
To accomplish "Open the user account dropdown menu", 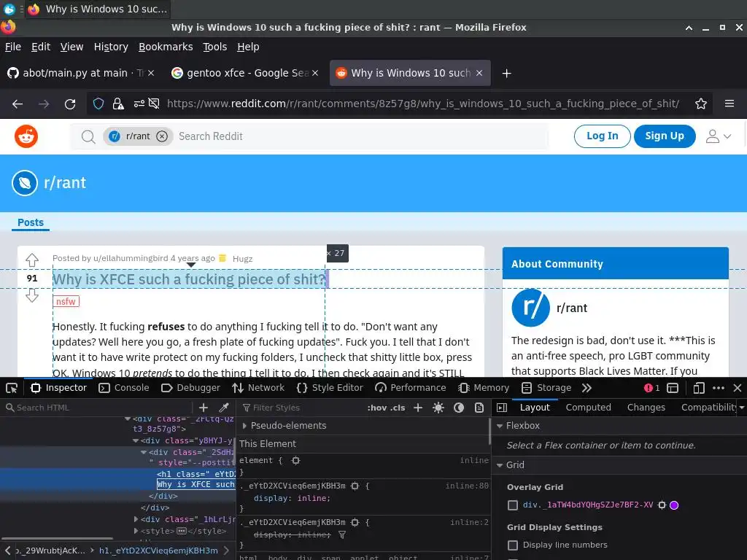I will pos(718,136).
